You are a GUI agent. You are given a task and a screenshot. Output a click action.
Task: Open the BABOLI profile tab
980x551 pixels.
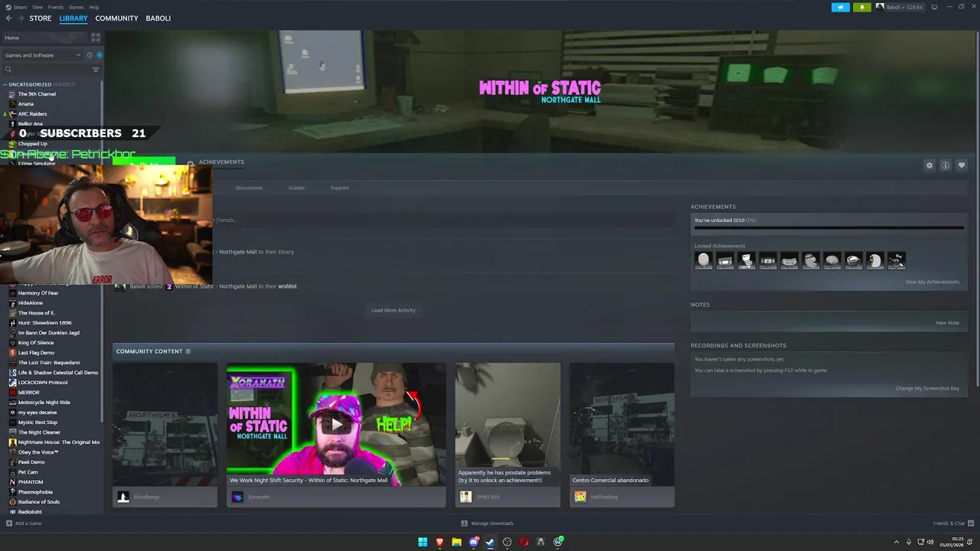pyautogui.click(x=158, y=18)
